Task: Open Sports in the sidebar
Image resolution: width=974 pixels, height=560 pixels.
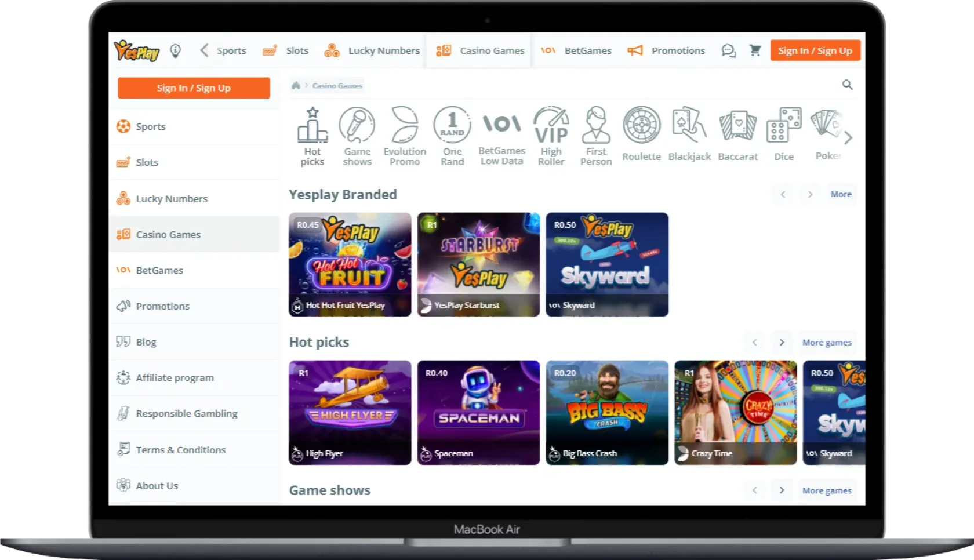Action: (x=194, y=126)
